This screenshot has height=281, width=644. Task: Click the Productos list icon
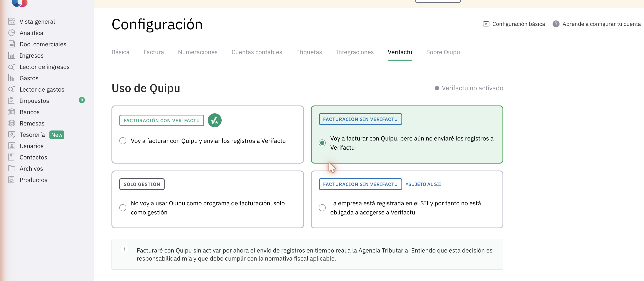tap(12, 180)
